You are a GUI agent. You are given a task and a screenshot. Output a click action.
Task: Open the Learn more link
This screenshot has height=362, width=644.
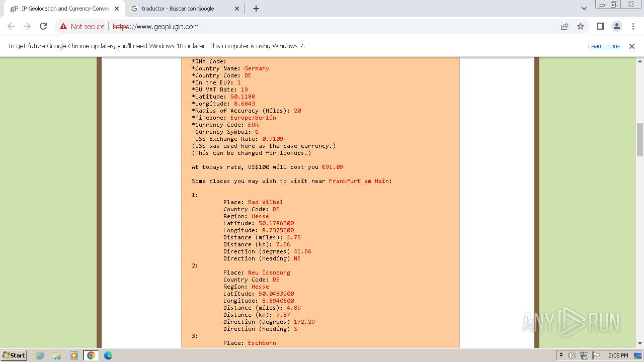click(x=604, y=46)
